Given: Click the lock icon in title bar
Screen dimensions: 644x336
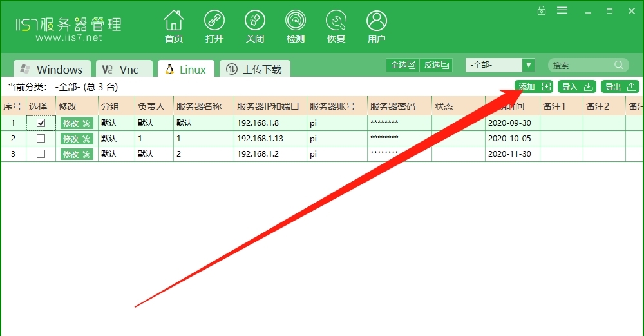Looking at the screenshot, I should point(542,10).
